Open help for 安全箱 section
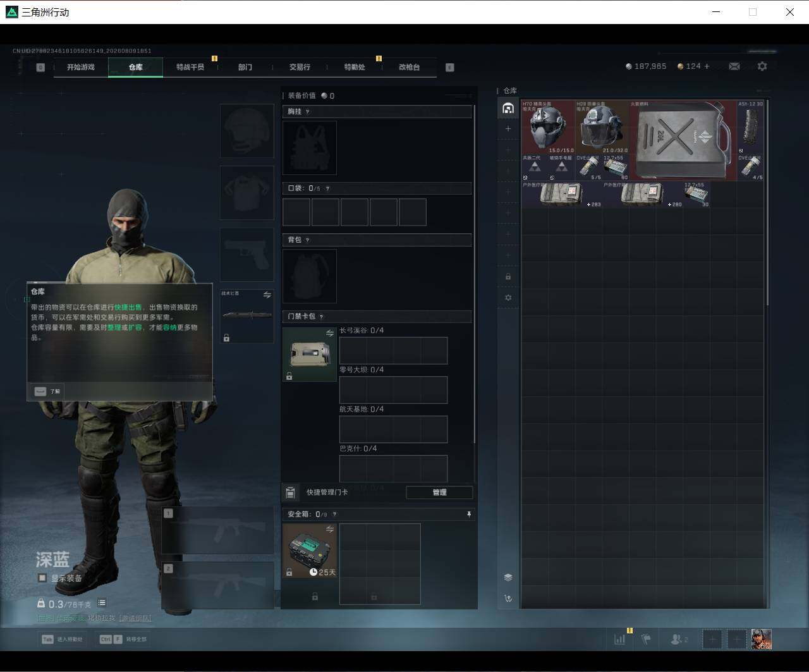809x672 pixels. (335, 515)
